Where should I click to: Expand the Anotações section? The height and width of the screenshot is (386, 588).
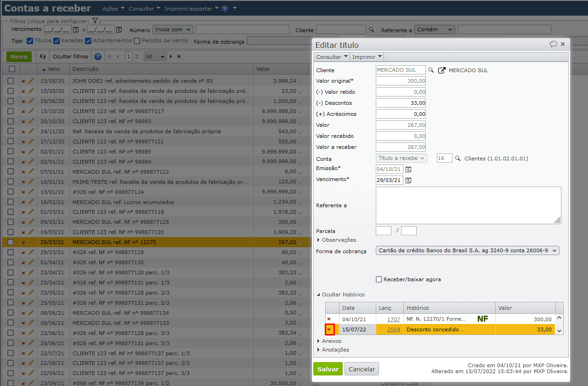pos(333,350)
